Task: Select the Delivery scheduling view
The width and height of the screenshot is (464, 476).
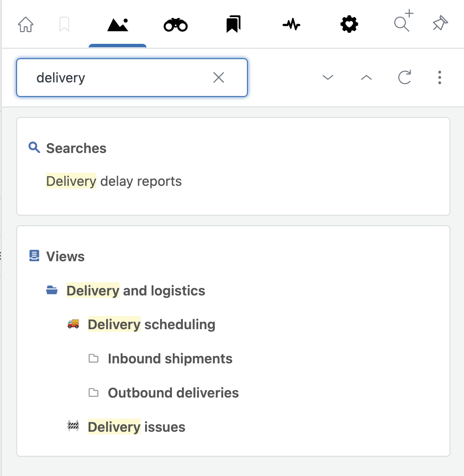Action: pyautogui.click(x=151, y=324)
